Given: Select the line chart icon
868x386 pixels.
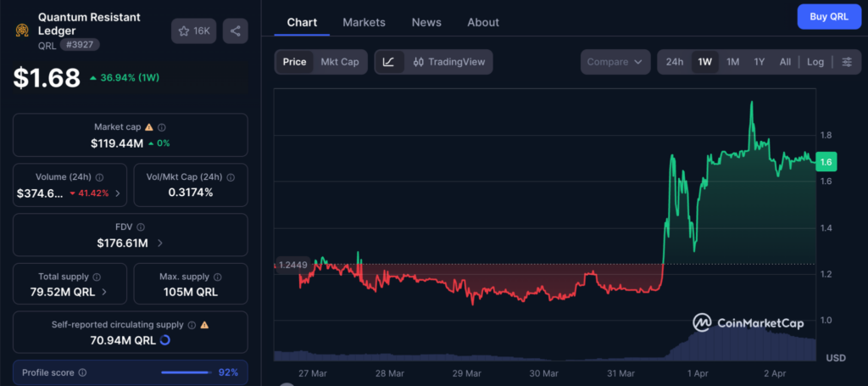Looking at the screenshot, I should (x=389, y=62).
